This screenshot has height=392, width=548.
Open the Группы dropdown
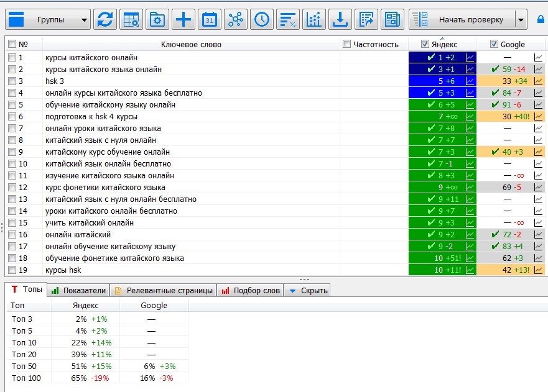pos(48,19)
